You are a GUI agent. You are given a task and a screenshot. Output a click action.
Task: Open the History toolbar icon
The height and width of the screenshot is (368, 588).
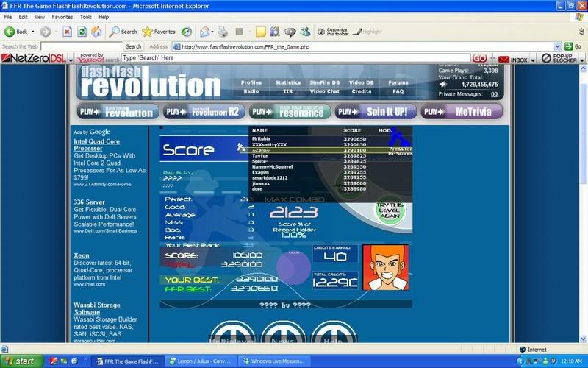tap(187, 32)
